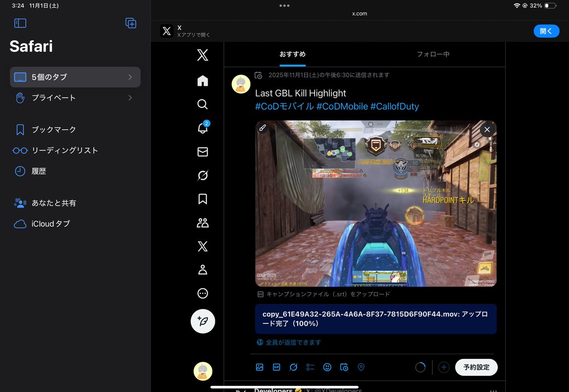Expand the プライベート chevron
Screen dimensions: 569x392
[130, 98]
